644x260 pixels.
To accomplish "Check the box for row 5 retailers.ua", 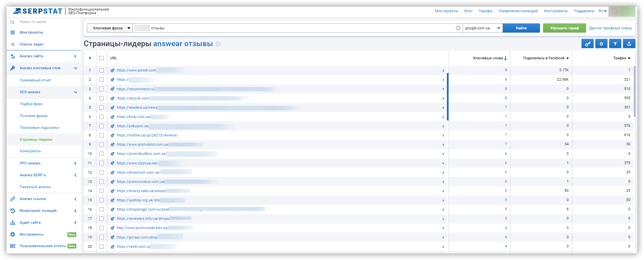I will [101, 108].
